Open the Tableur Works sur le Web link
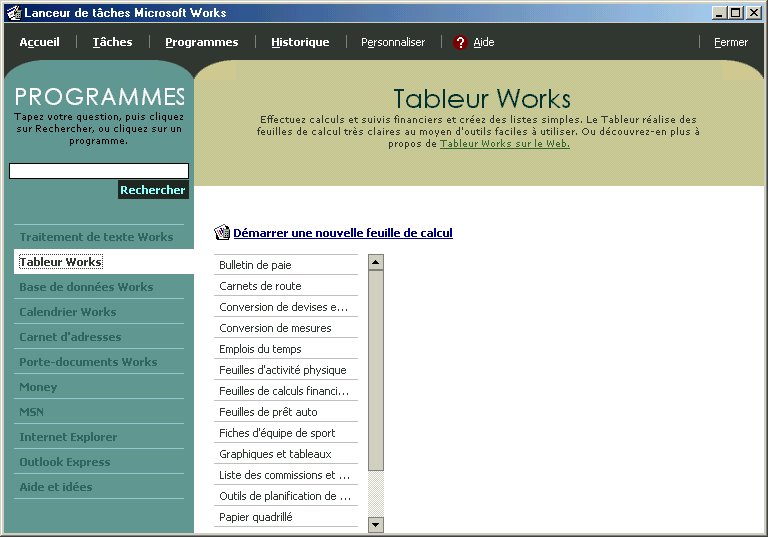This screenshot has width=768, height=537. pos(504,144)
